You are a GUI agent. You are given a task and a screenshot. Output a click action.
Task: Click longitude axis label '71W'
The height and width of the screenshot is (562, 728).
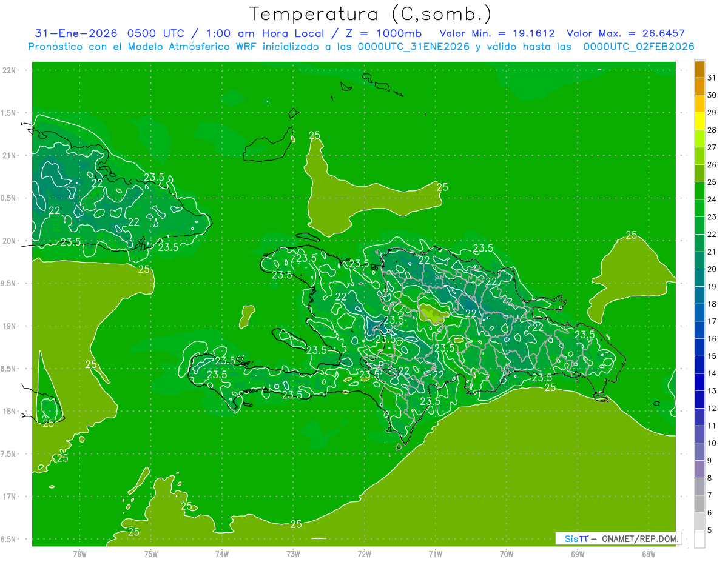click(435, 554)
